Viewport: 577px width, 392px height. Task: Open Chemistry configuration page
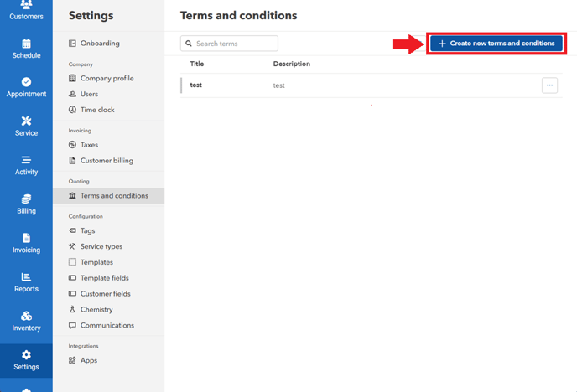pyautogui.click(x=96, y=310)
